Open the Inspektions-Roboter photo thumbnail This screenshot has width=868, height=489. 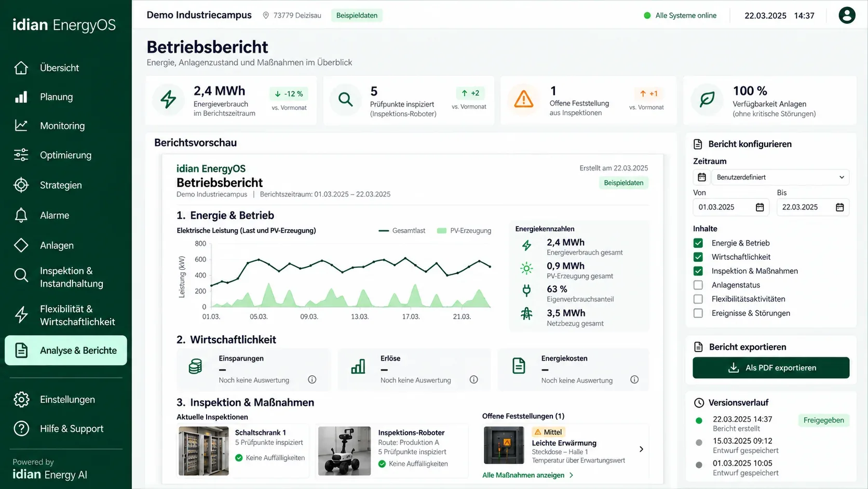pos(344,451)
